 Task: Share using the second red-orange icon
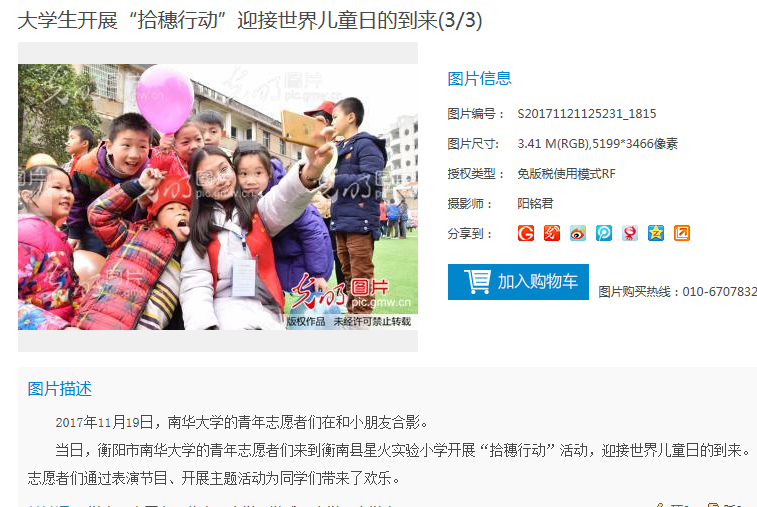pyautogui.click(x=552, y=233)
